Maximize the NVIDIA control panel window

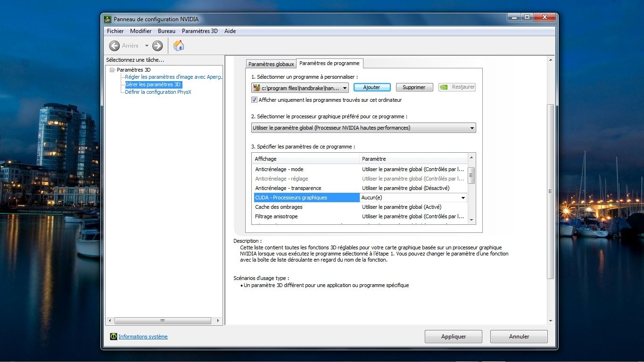pos(527,17)
